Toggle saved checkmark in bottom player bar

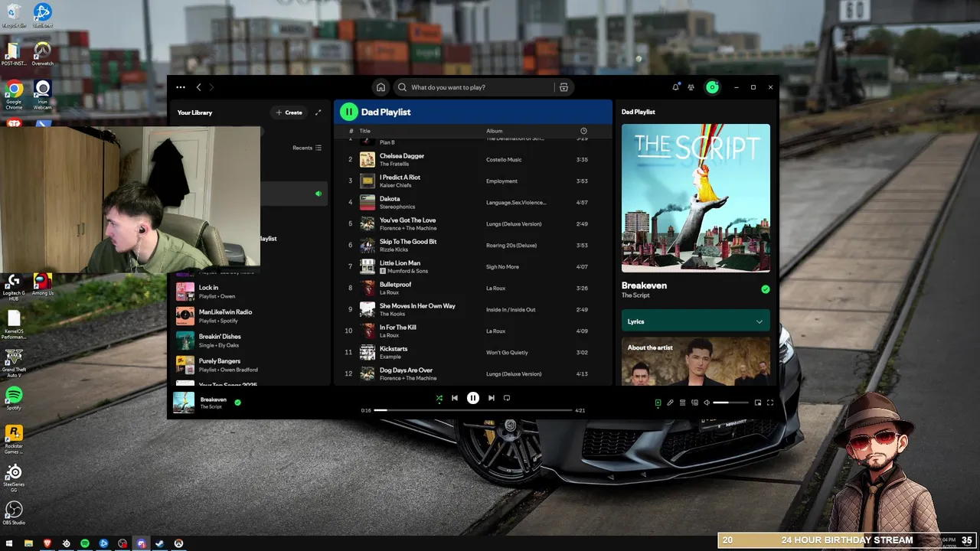(x=237, y=402)
